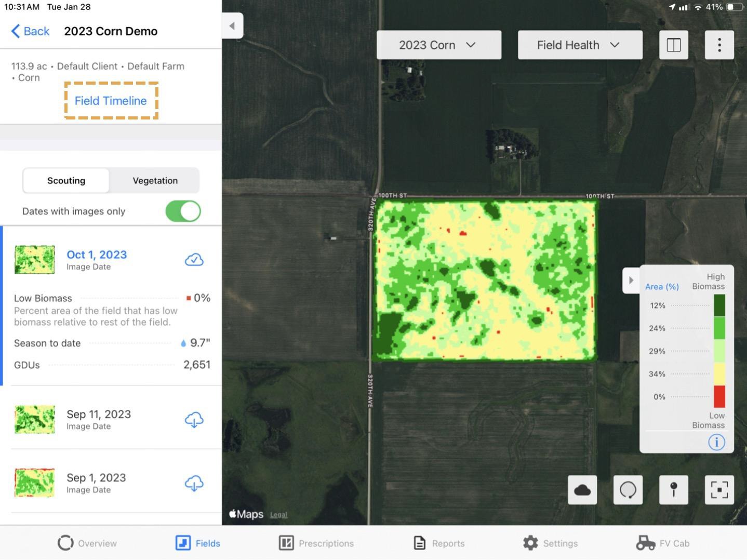Image resolution: width=747 pixels, height=560 pixels.
Task: Drop a scouting pin on map
Action: click(x=673, y=490)
